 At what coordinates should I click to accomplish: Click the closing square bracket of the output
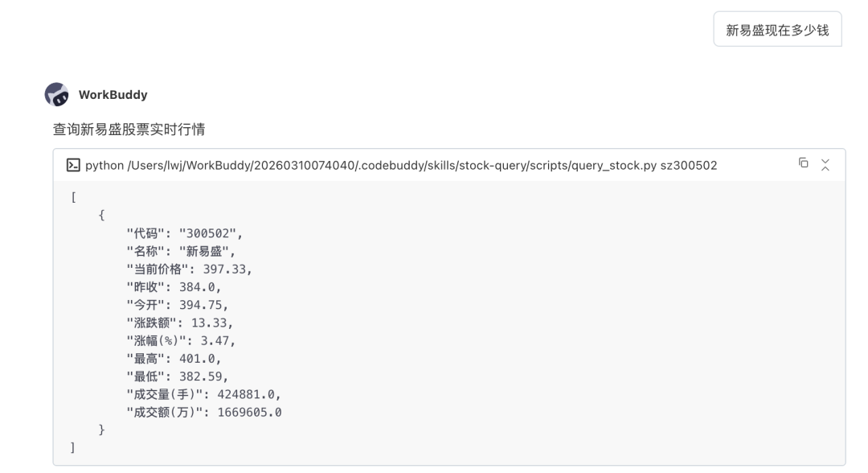coord(72,447)
